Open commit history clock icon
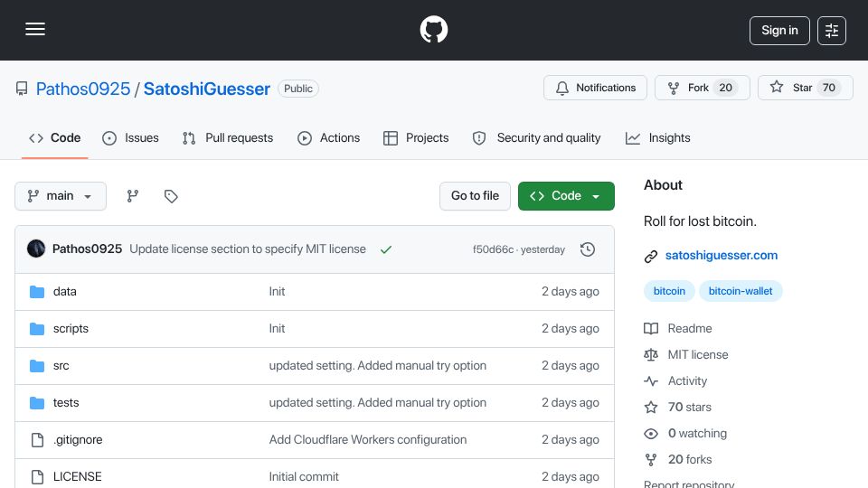 coord(588,249)
